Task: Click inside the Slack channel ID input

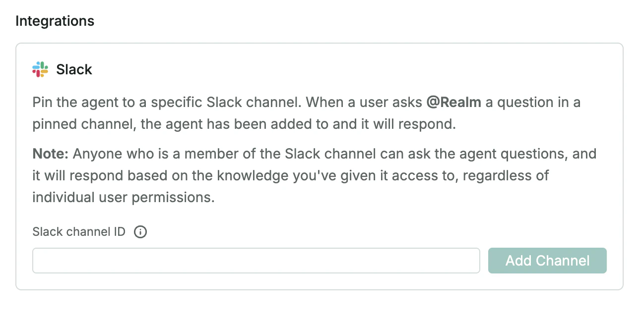Action: point(256,260)
